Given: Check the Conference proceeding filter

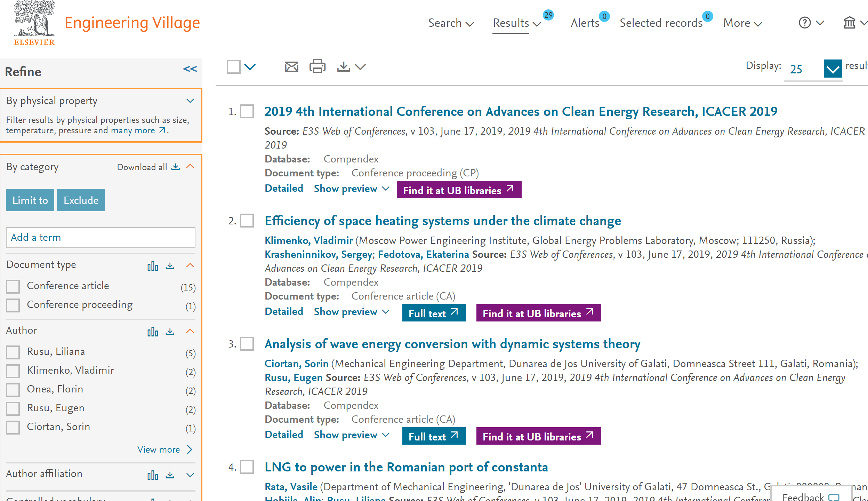Looking at the screenshot, I should coord(13,305).
